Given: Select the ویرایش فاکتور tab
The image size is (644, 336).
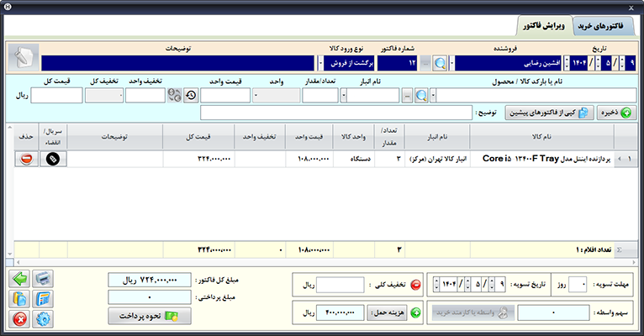Looking at the screenshot, I should [x=544, y=26].
